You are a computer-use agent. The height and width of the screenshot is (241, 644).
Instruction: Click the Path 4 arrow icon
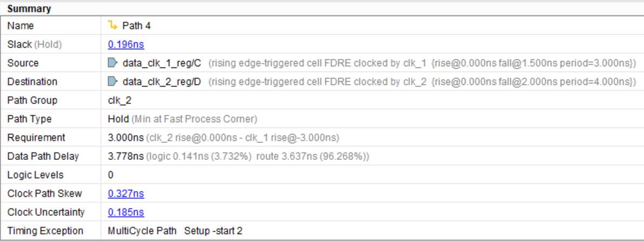click(x=112, y=25)
